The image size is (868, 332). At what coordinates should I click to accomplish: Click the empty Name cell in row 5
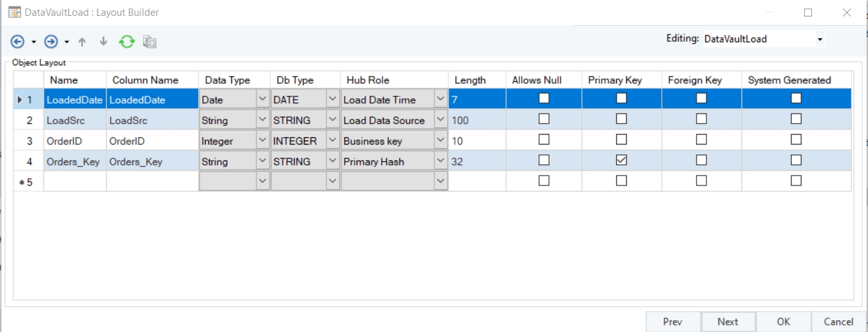pos(74,182)
